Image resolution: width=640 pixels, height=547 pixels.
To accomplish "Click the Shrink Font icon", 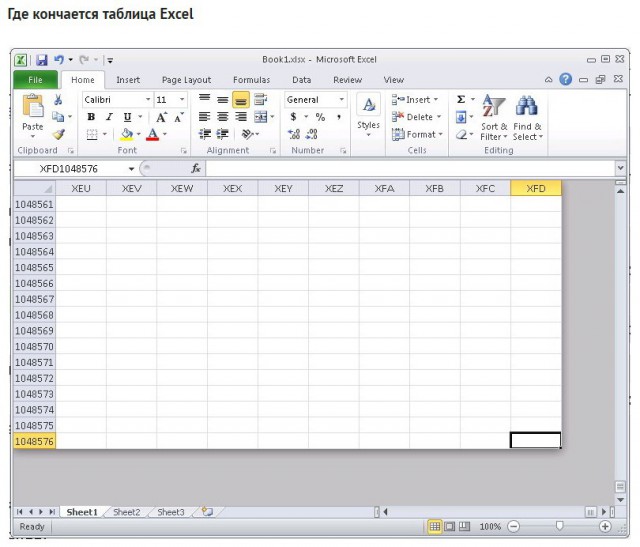I will click(179, 118).
